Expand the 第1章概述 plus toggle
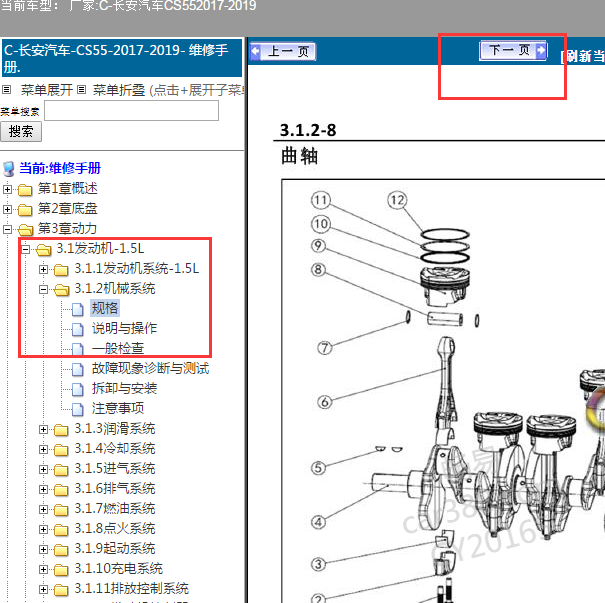 click(7, 189)
